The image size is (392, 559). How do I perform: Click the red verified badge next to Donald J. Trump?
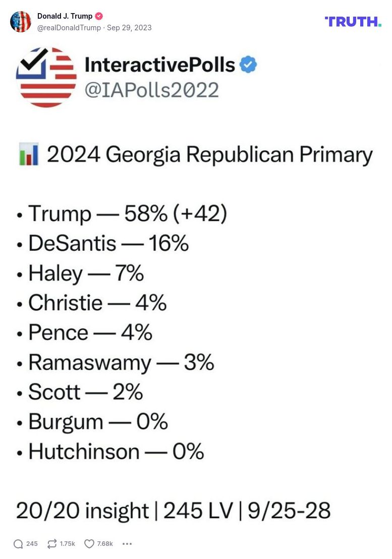click(x=98, y=16)
